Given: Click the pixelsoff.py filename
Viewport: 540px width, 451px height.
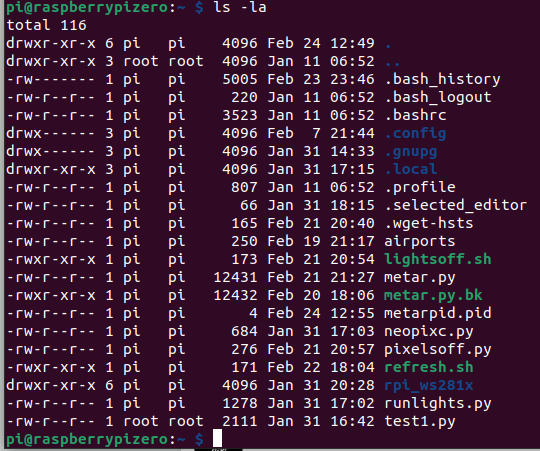Looking at the screenshot, I should [x=438, y=350].
